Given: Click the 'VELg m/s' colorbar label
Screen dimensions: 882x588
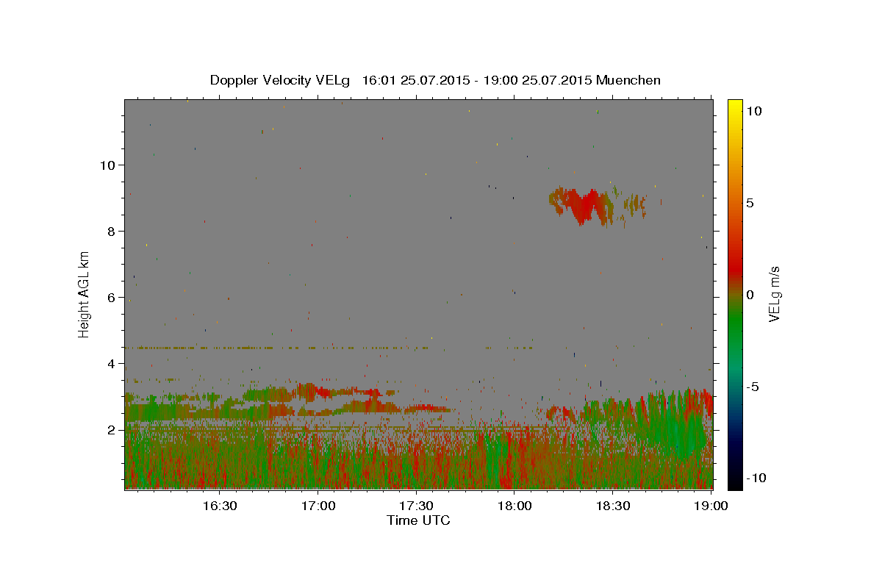Looking at the screenshot, I should coord(773,294).
